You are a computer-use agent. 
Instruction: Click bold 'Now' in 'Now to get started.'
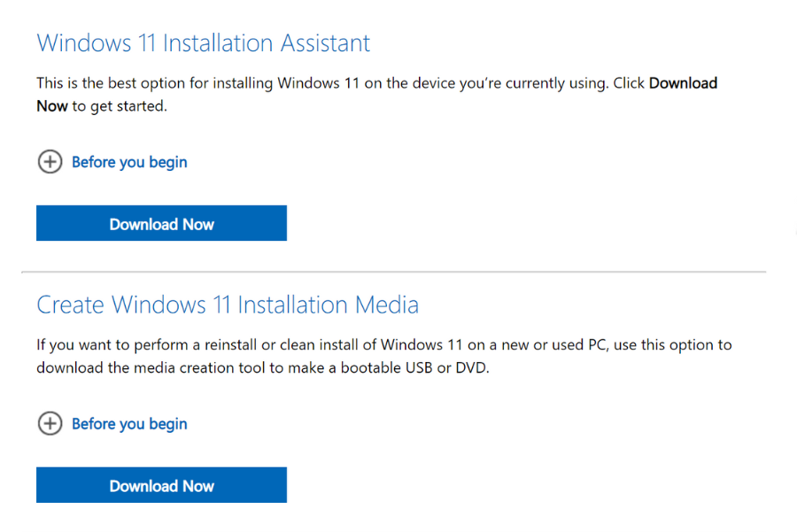(52, 105)
